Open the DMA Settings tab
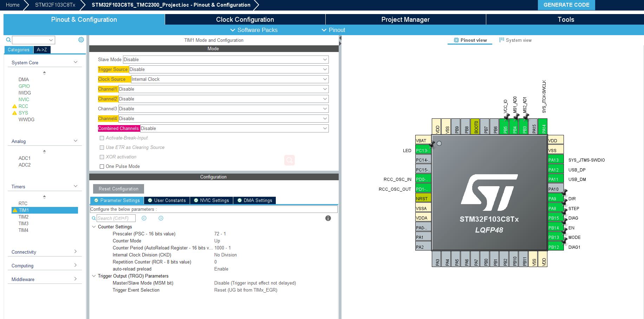The height and width of the screenshot is (319, 644). coord(255,201)
